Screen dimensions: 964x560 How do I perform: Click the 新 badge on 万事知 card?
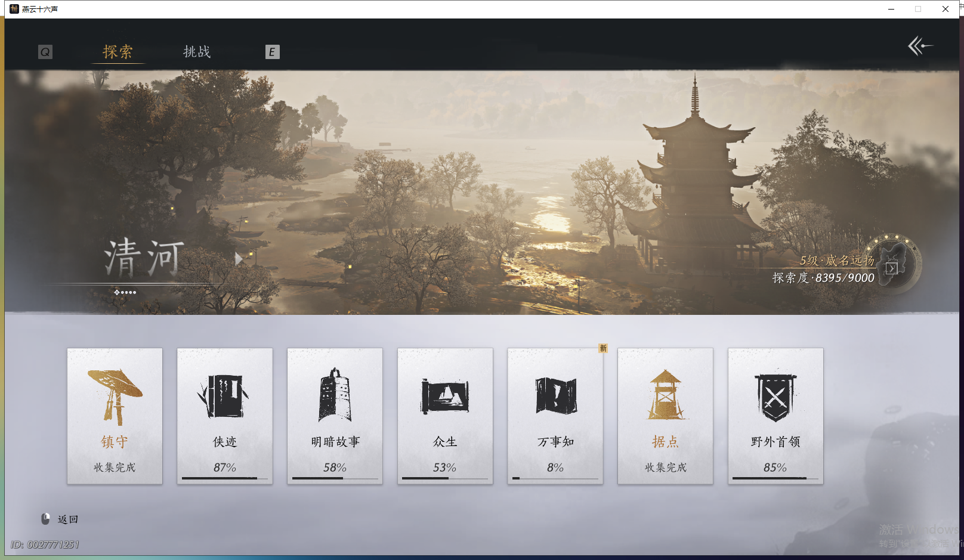602,348
